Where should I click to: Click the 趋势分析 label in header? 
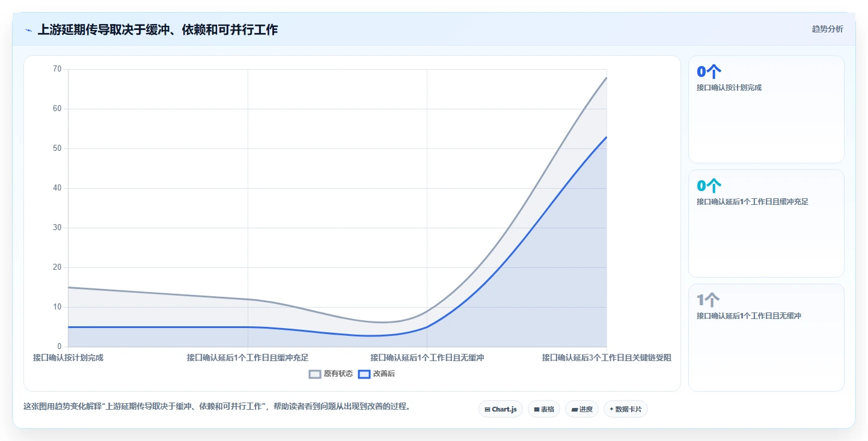[x=827, y=29]
